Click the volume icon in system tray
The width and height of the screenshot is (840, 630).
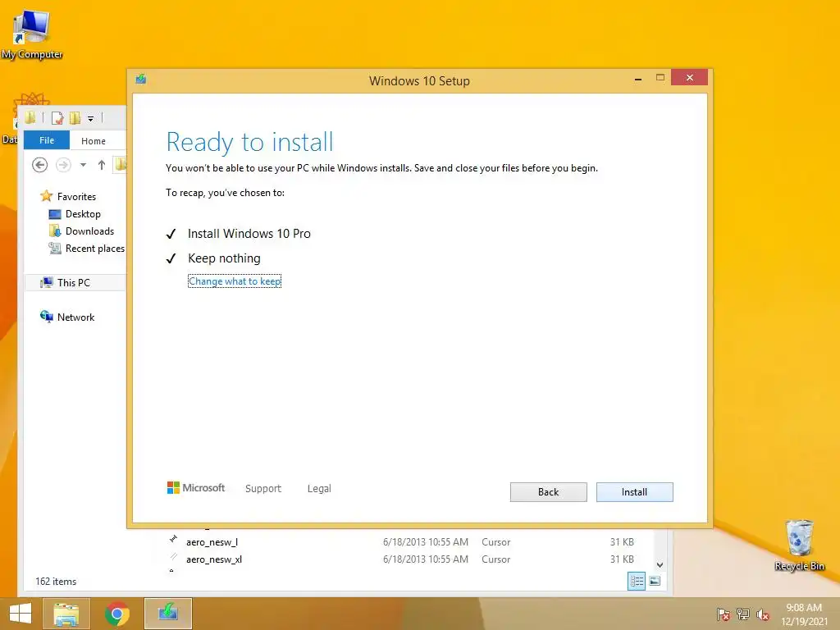(763, 614)
